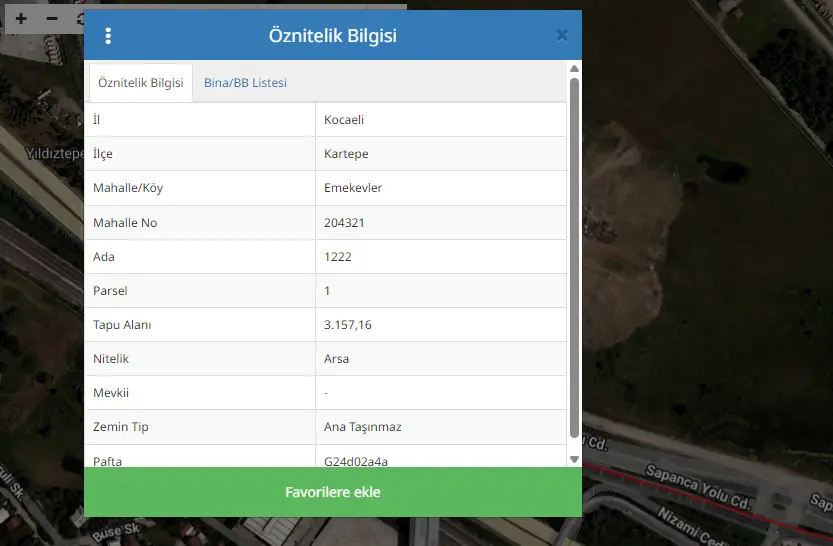Select the Mahalle/Köy value Emekevler

pyautogui.click(x=353, y=187)
